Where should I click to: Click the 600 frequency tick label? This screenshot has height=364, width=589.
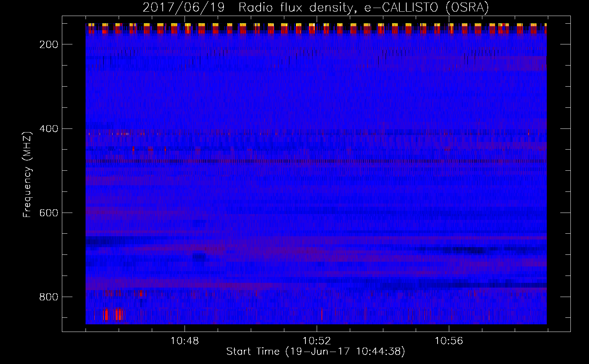click(x=49, y=213)
